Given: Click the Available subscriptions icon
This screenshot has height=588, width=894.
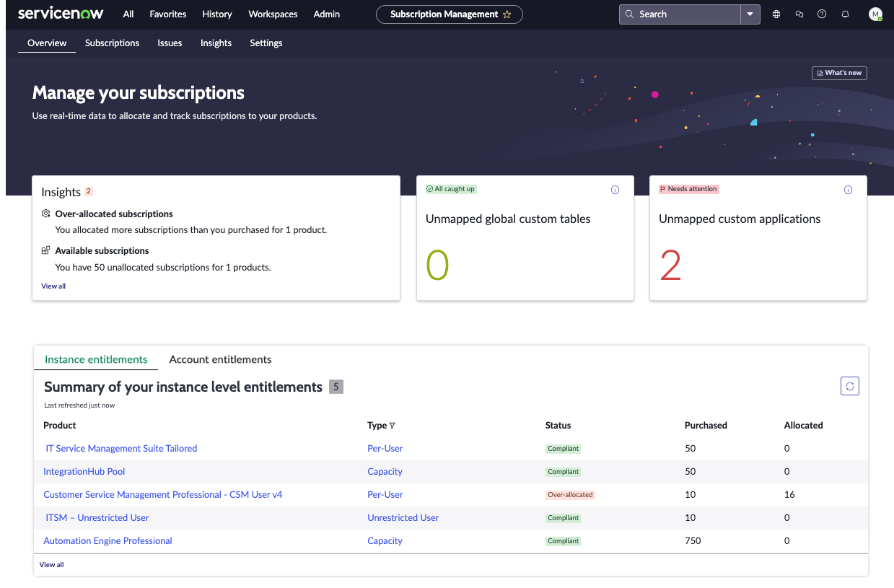Looking at the screenshot, I should pyautogui.click(x=46, y=250).
